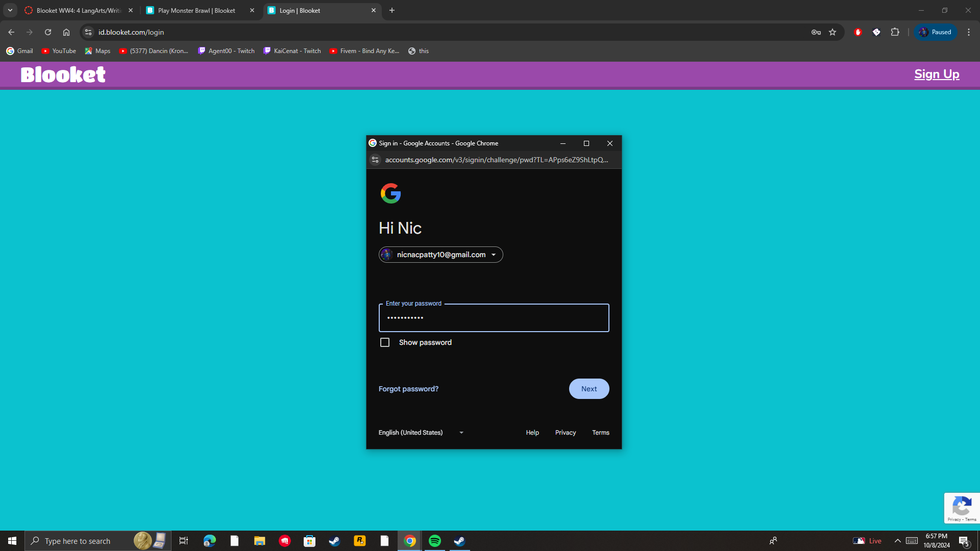Open the English (United States) language dropdown
This screenshot has width=980, height=551.
pos(421,433)
